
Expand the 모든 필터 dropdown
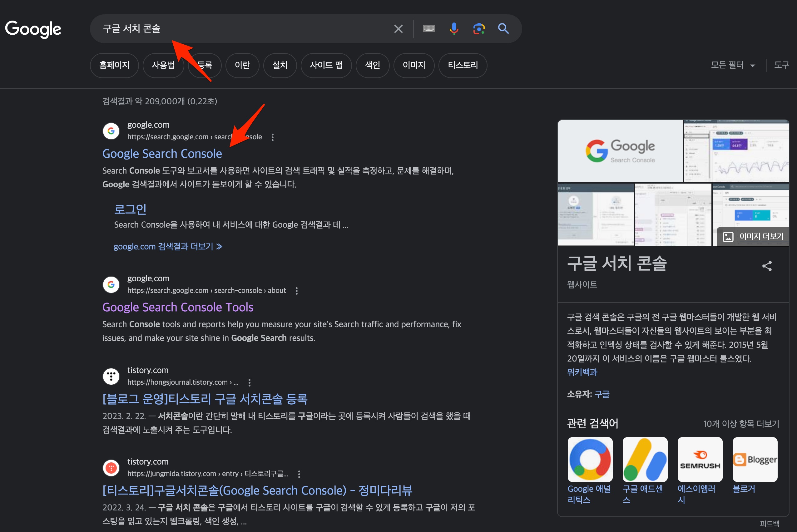coord(733,65)
